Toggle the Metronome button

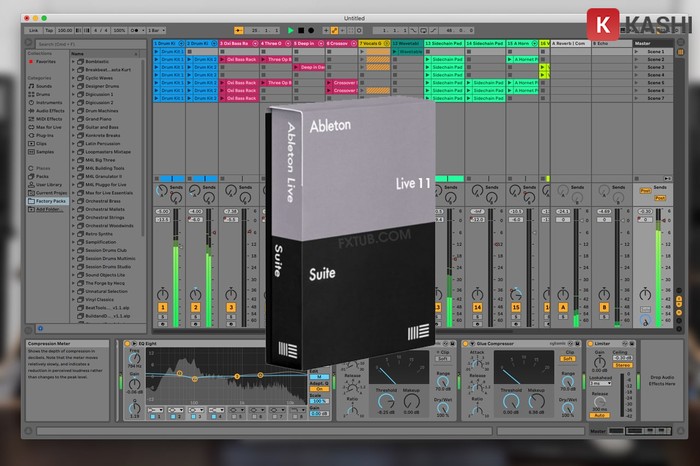tap(136, 30)
